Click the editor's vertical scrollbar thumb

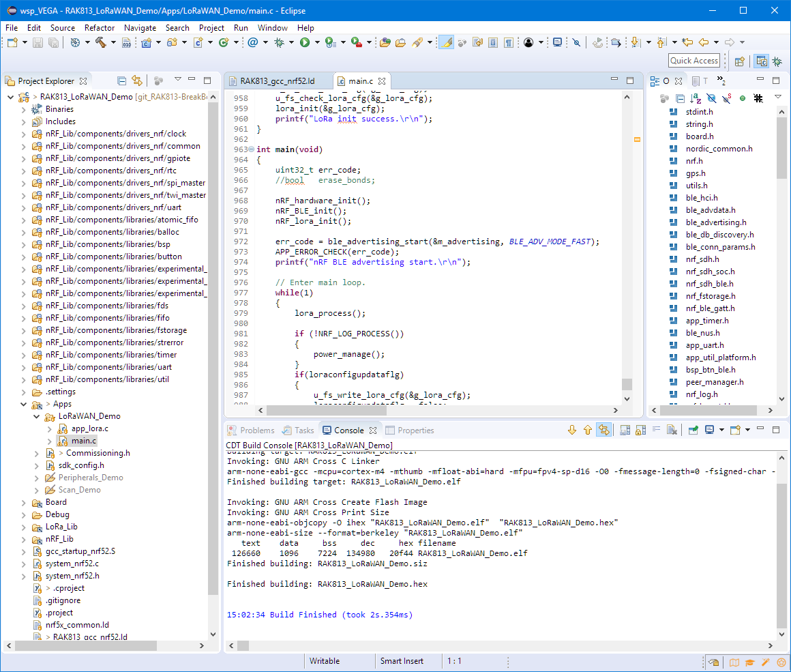click(x=627, y=384)
